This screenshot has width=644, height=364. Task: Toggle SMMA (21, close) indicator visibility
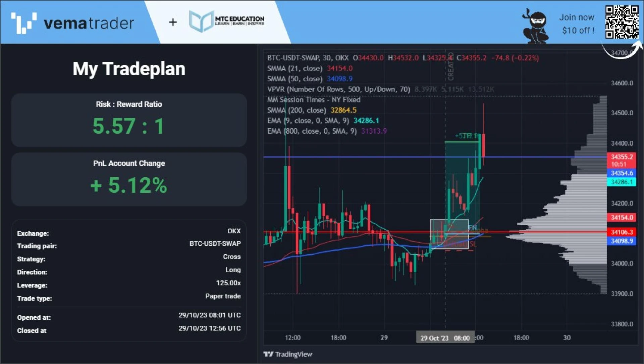294,68
